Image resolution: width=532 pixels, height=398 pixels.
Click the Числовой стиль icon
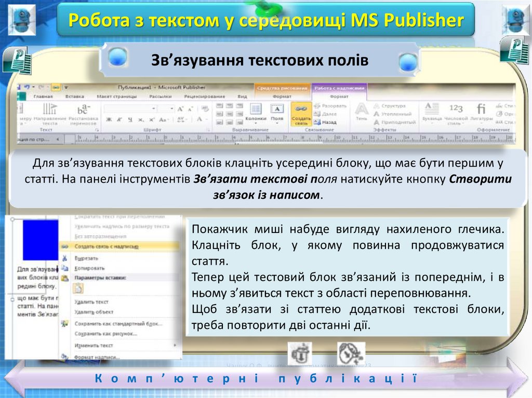(x=456, y=114)
